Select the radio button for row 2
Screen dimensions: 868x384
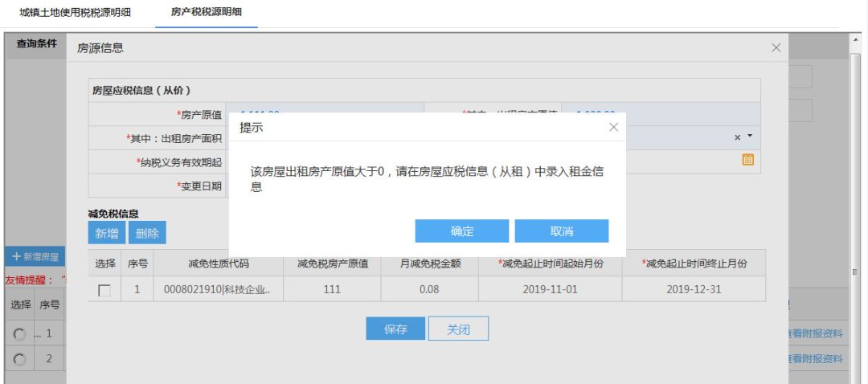point(18,359)
